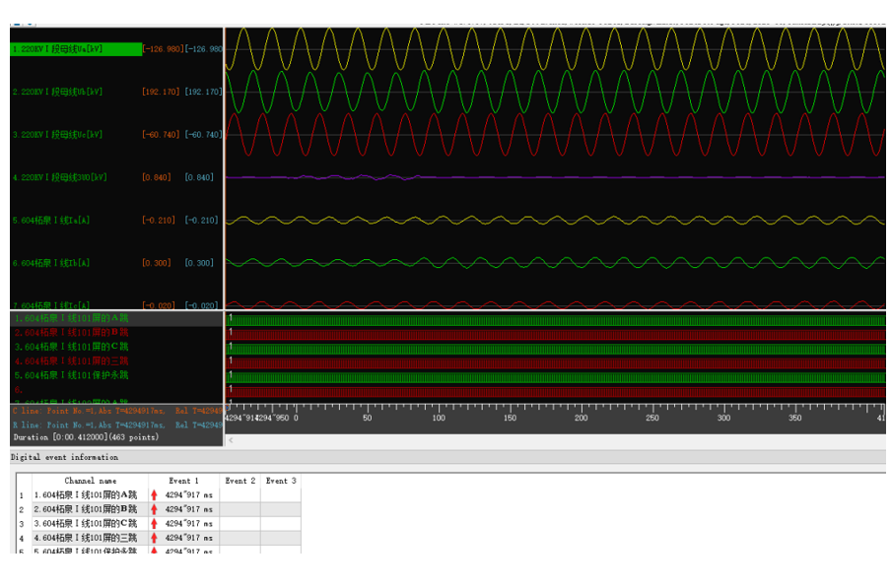
Task: Click the blue [-0.210] cursor value
Action: pyautogui.click(x=201, y=221)
